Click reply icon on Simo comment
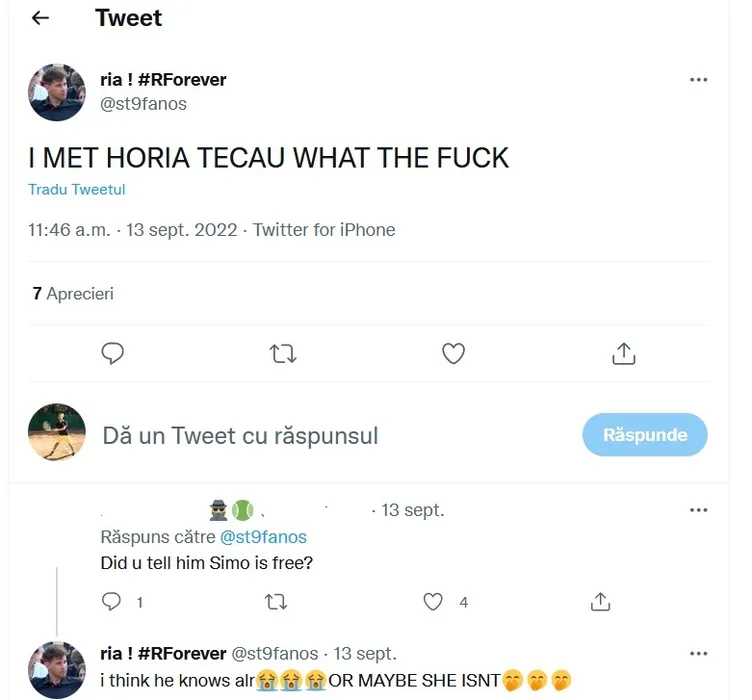 point(112,601)
